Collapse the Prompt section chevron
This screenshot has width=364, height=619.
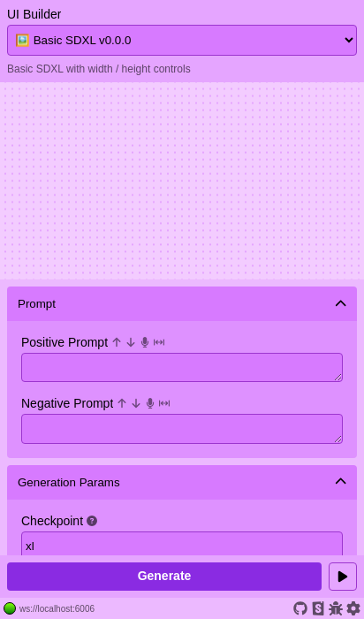tap(341, 303)
